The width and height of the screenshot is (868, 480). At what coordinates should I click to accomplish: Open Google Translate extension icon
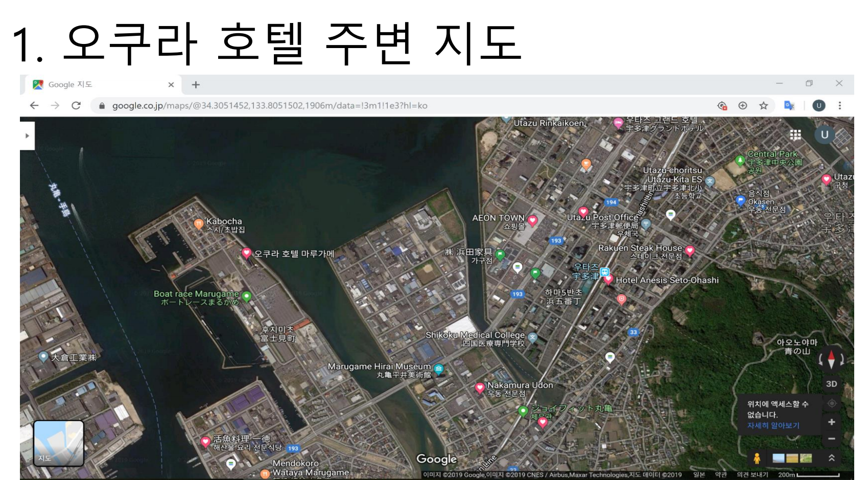(789, 105)
